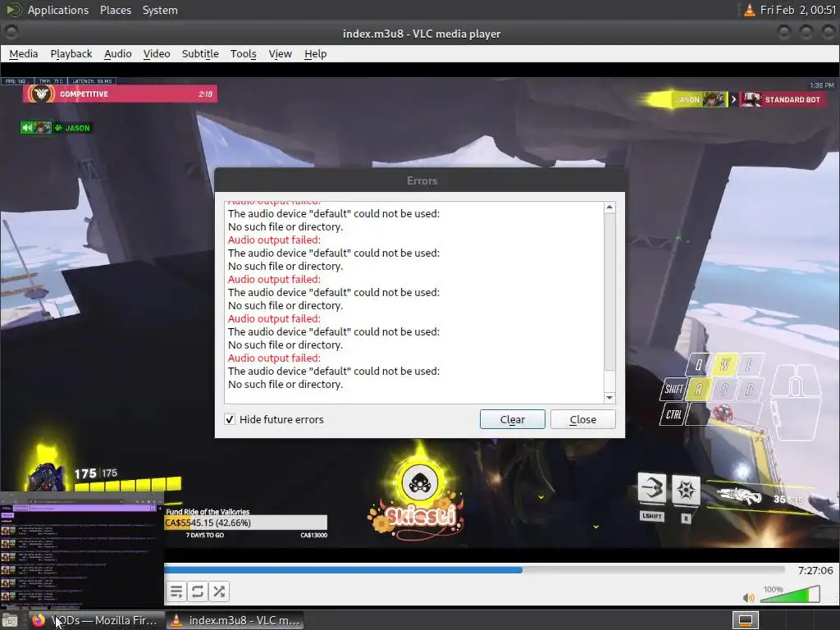
Task: Click the VLC window title index.m3u8
Action: 422,34
